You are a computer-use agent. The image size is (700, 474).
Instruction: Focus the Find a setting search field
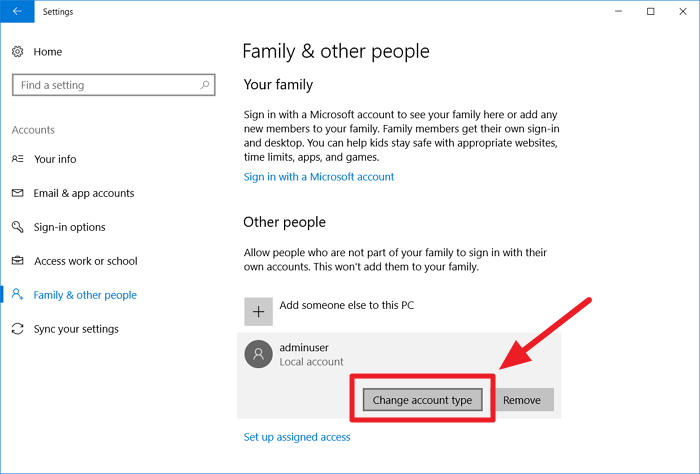pyautogui.click(x=105, y=85)
